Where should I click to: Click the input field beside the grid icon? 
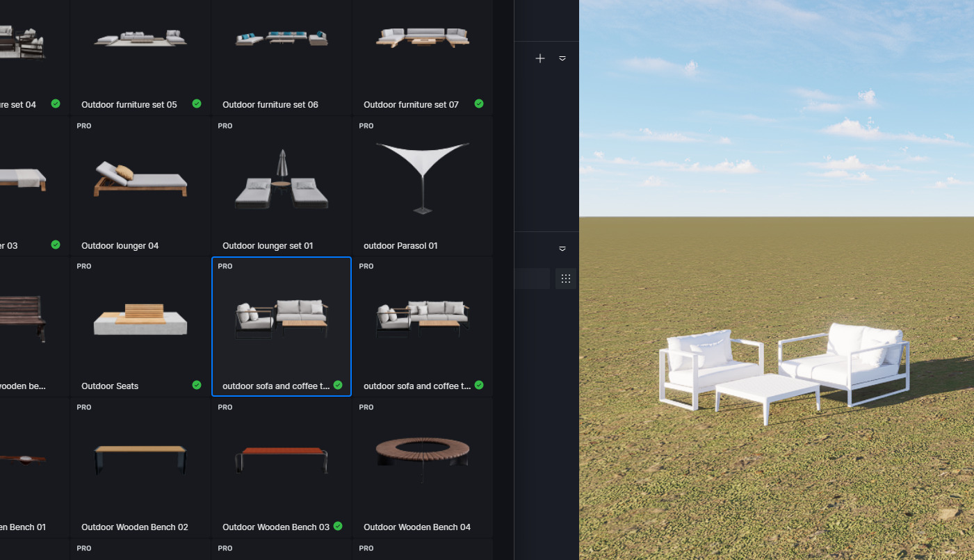pyautogui.click(x=532, y=279)
